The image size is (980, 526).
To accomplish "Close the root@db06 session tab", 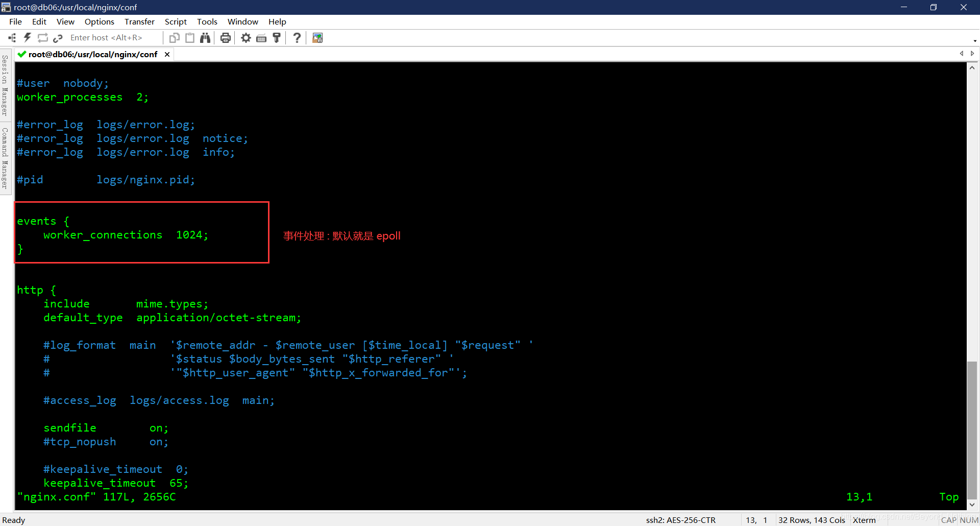I will click(x=167, y=54).
